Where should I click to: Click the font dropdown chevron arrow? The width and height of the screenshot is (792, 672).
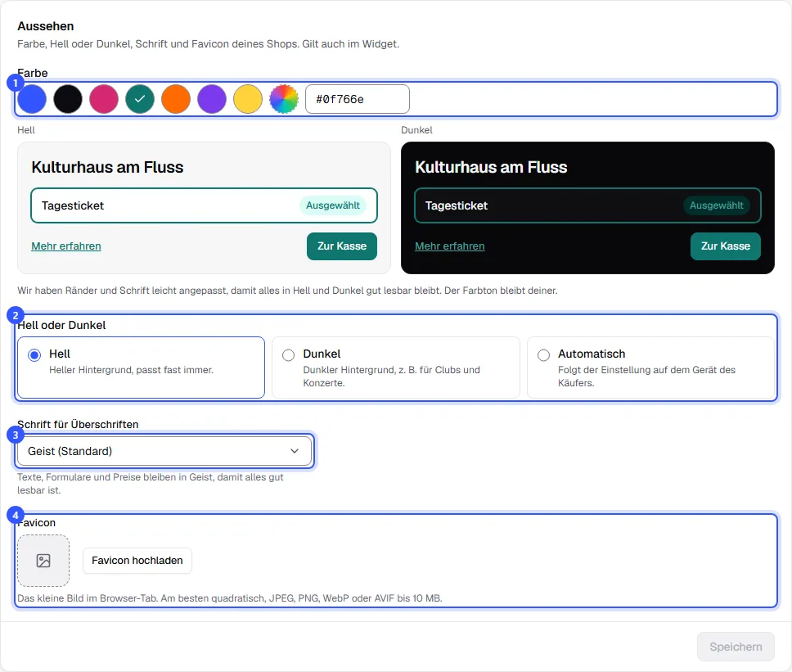295,451
